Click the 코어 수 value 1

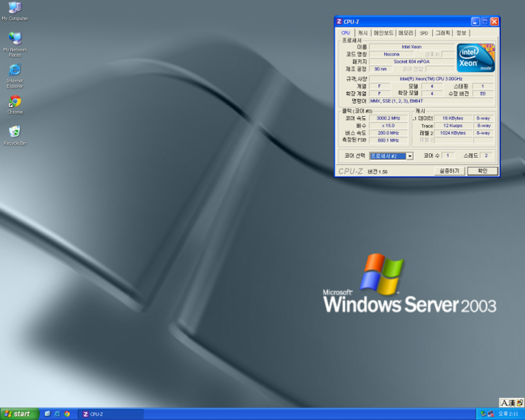(x=448, y=155)
